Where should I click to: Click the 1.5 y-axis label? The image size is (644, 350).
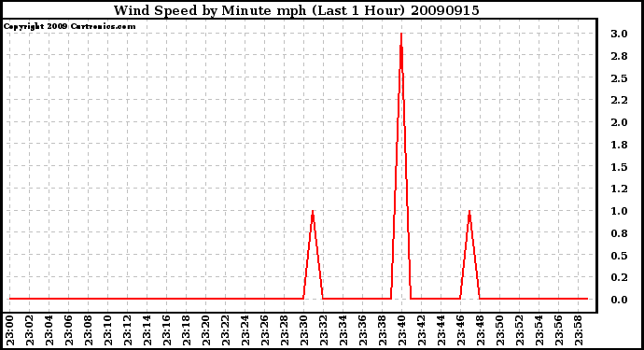pos(619,167)
